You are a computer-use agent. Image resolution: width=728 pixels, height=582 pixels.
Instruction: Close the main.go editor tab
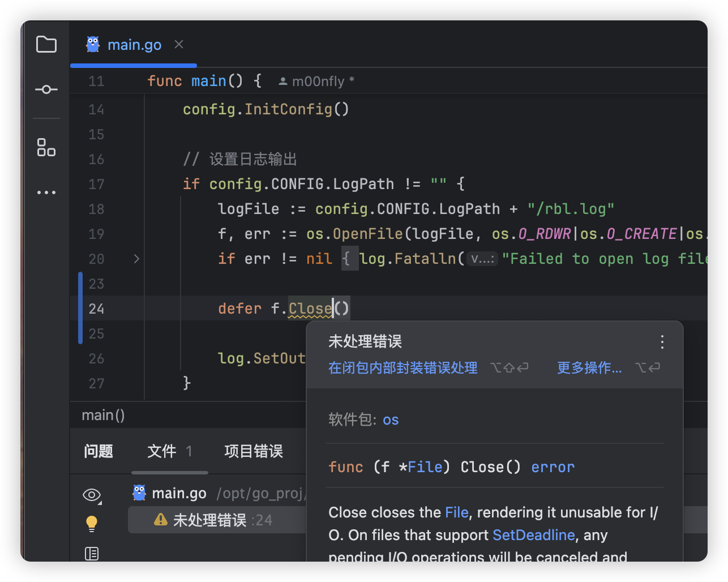[x=179, y=44]
